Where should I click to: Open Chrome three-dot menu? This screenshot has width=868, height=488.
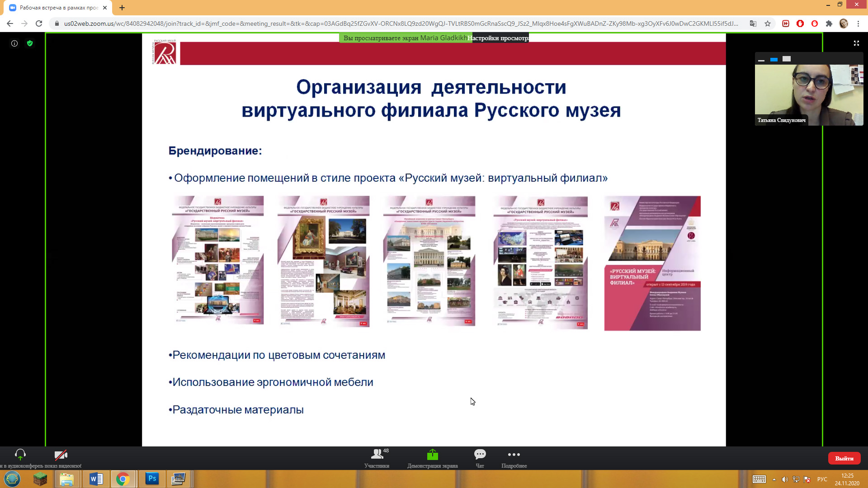pos(858,23)
